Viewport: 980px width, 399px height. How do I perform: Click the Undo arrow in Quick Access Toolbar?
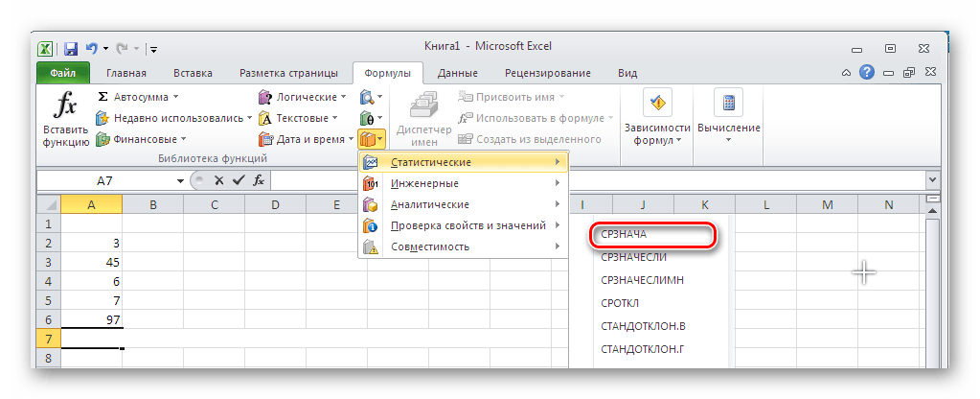click(92, 48)
